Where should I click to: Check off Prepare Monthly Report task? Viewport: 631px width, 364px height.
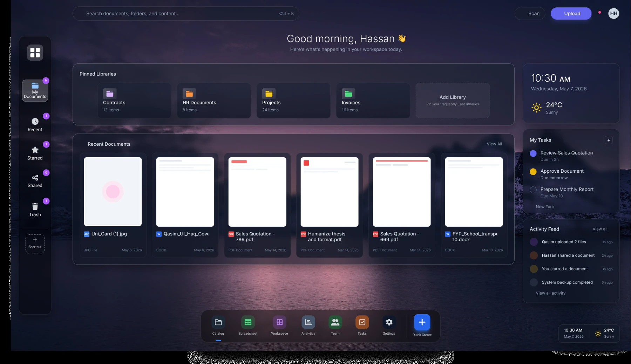[533, 190]
